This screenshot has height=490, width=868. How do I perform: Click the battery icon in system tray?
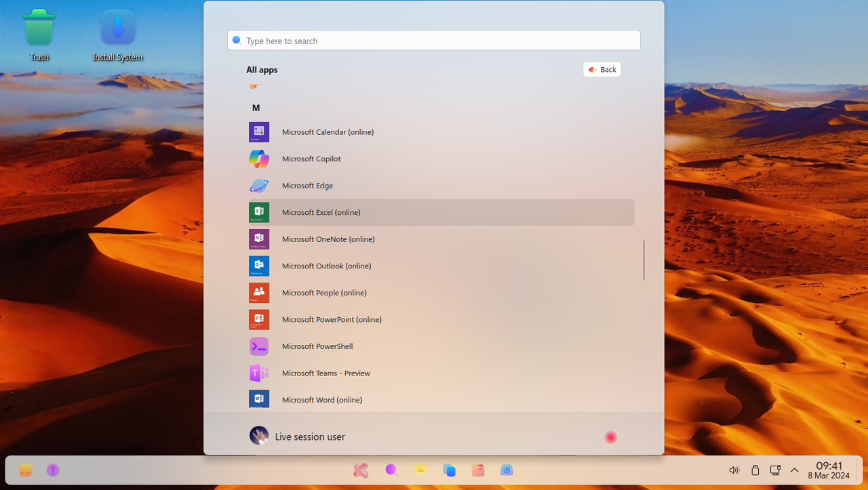pyautogui.click(x=755, y=470)
